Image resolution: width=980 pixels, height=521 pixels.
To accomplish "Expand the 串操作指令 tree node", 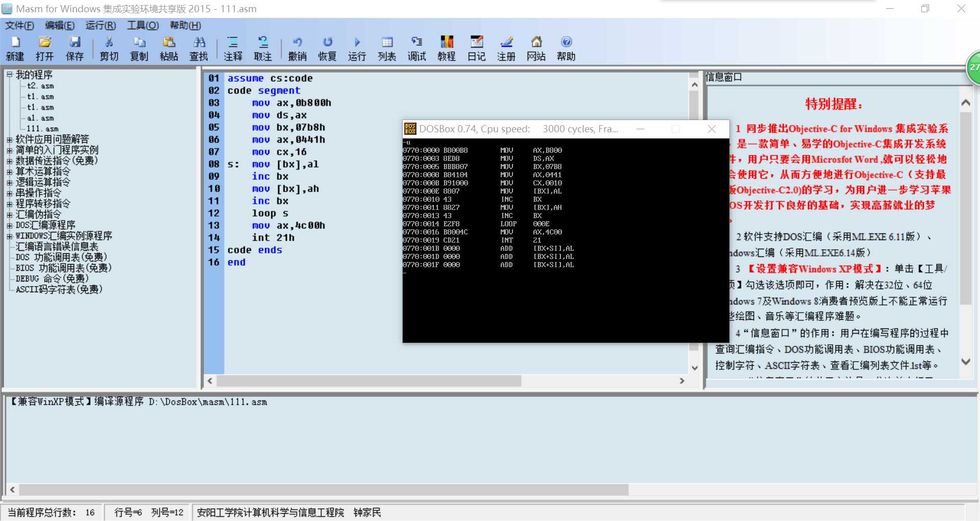I will 9,193.
